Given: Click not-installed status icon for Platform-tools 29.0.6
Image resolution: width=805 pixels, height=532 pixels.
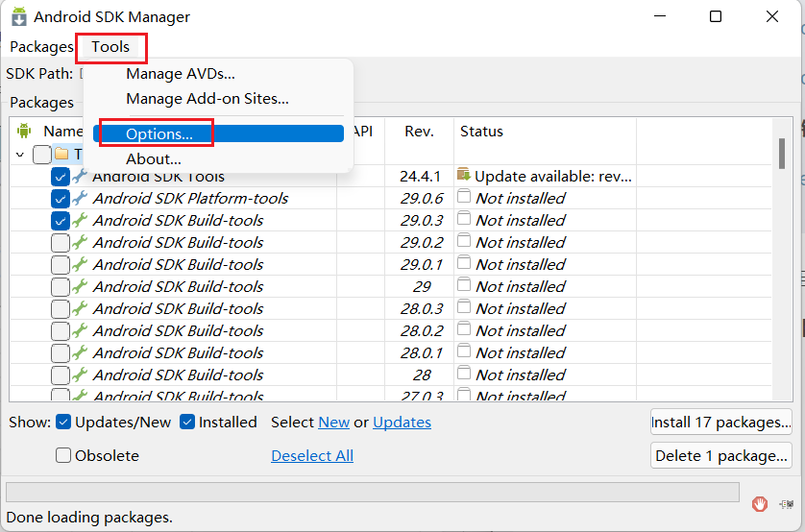Looking at the screenshot, I should (464, 196).
